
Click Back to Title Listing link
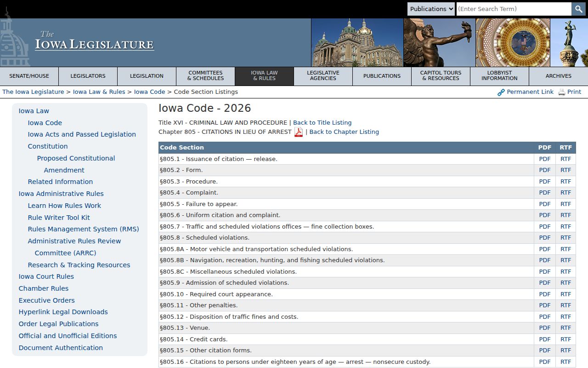(x=322, y=123)
